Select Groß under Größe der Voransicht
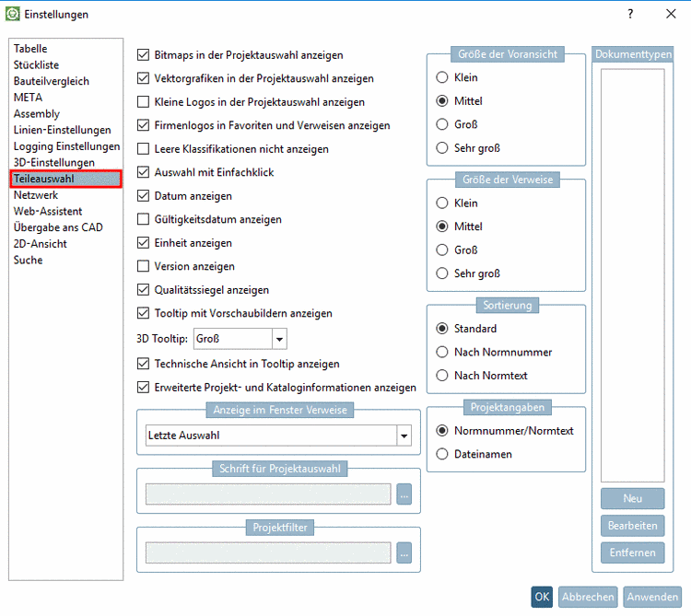The image size is (691, 616). (x=442, y=124)
